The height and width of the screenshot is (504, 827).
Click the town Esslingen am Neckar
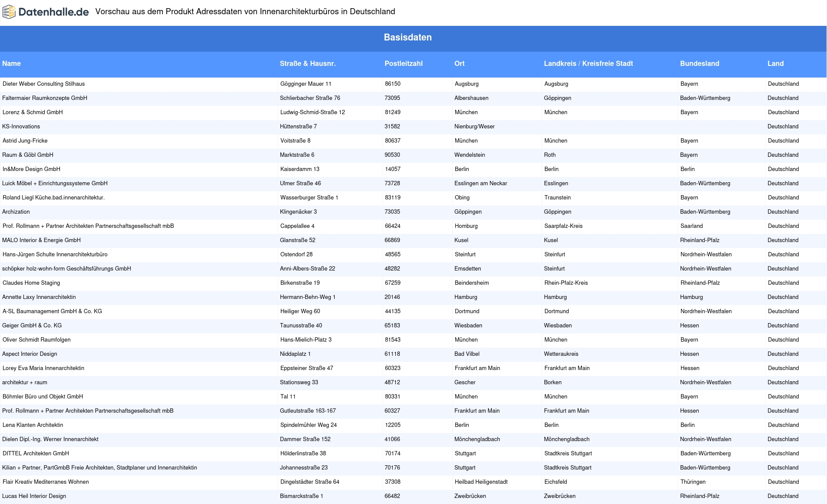[481, 184]
